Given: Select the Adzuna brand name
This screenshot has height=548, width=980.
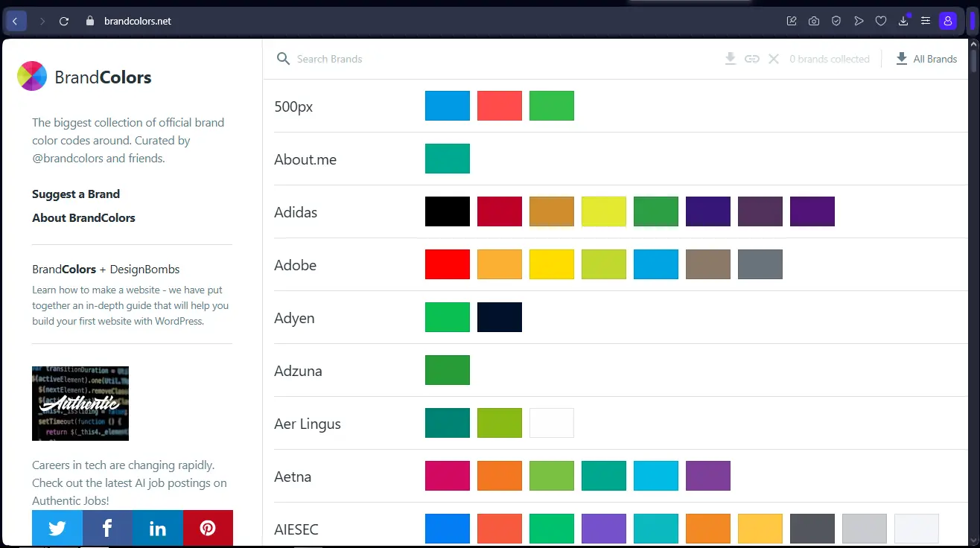Looking at the screenshot, I should (298, 371).
